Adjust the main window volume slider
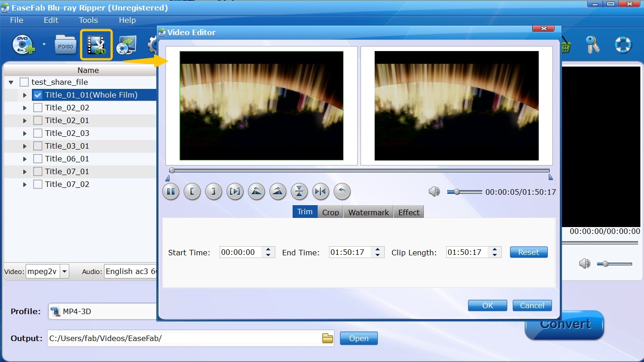The width and height of the screenshot is (644, 362). 614,264
